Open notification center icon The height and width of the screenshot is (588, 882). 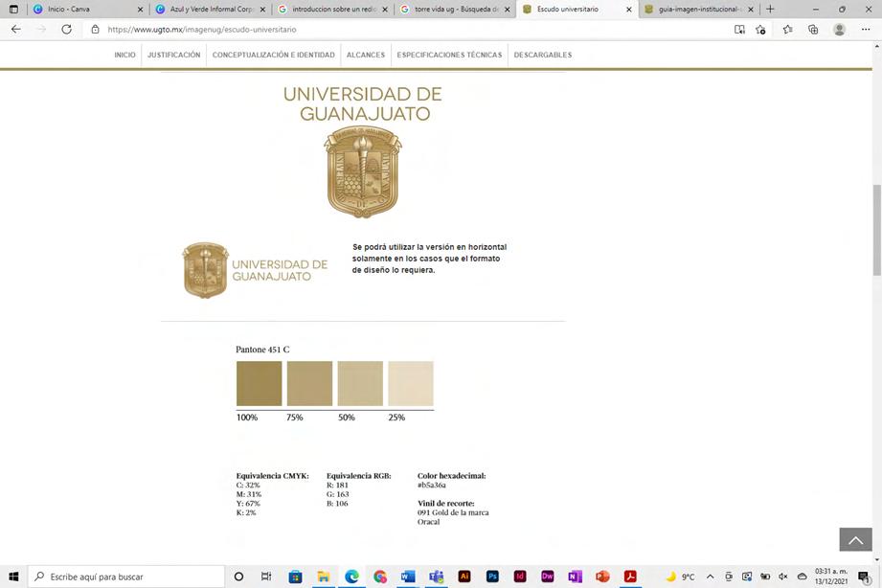(x=864, y=577)
